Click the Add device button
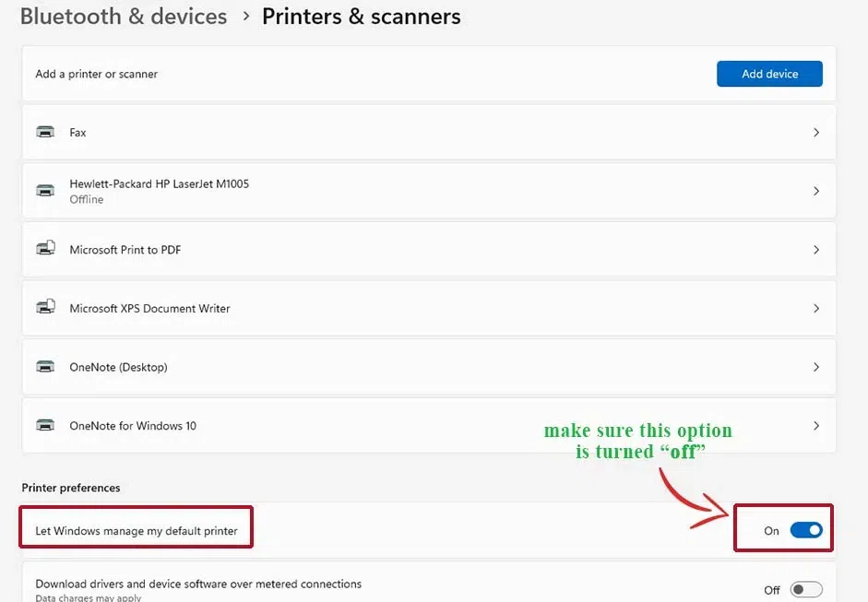The image size is (868, 602). [x=769, y=74]
